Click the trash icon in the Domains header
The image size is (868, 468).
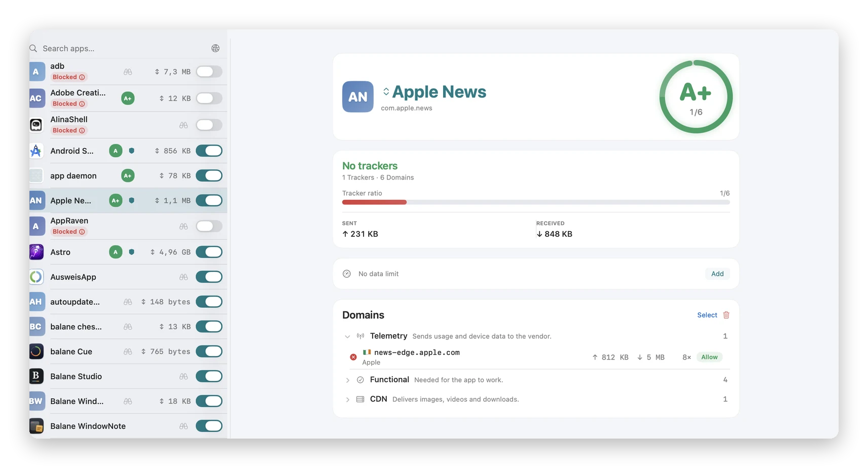tap(726, 315)
